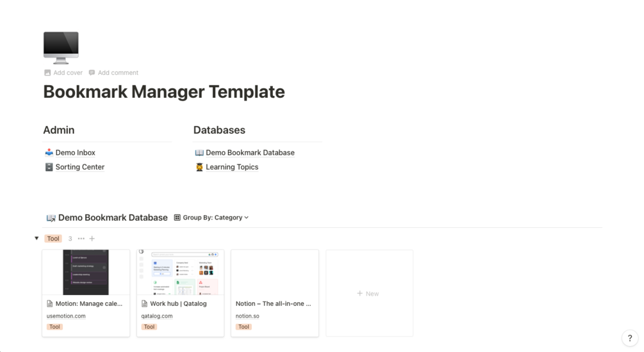
Task: Click the computer monitor page icon
Action: pos(61,47)
